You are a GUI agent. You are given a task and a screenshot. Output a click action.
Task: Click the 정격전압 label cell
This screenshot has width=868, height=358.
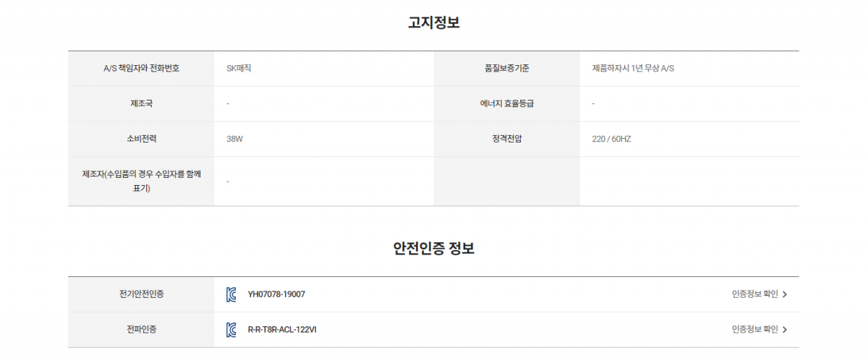point(507,139)
